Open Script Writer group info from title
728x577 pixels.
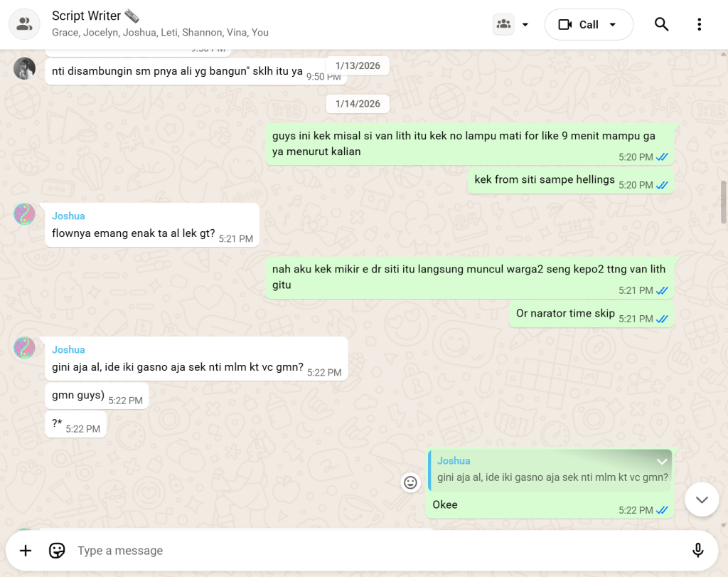pos(87,16)
